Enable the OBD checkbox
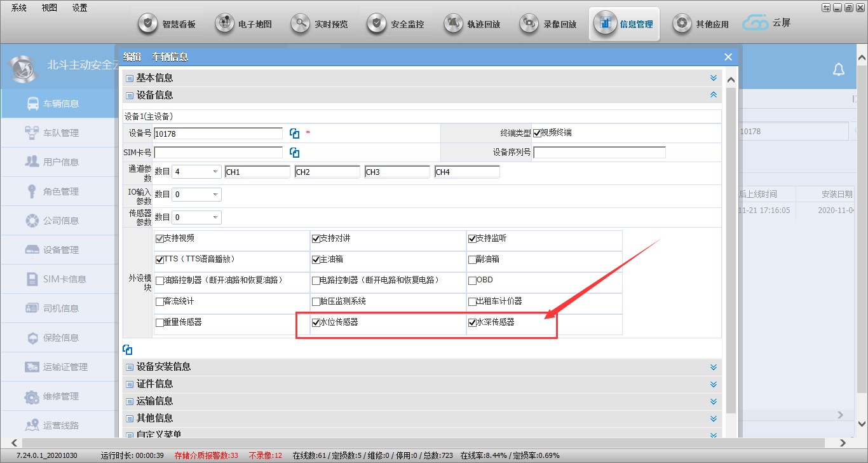Screen dimensions: 868x463 tap(472, 280)
